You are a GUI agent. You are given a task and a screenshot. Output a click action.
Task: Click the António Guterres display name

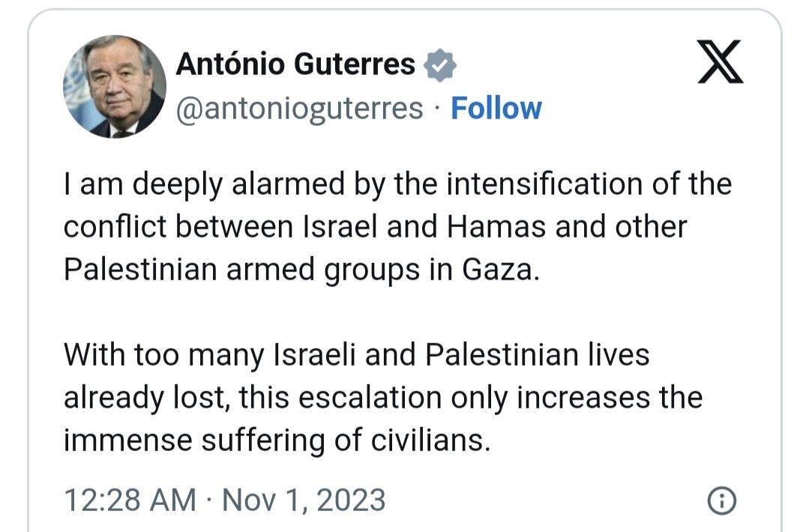pyautogui.click(x=295, y=64)
